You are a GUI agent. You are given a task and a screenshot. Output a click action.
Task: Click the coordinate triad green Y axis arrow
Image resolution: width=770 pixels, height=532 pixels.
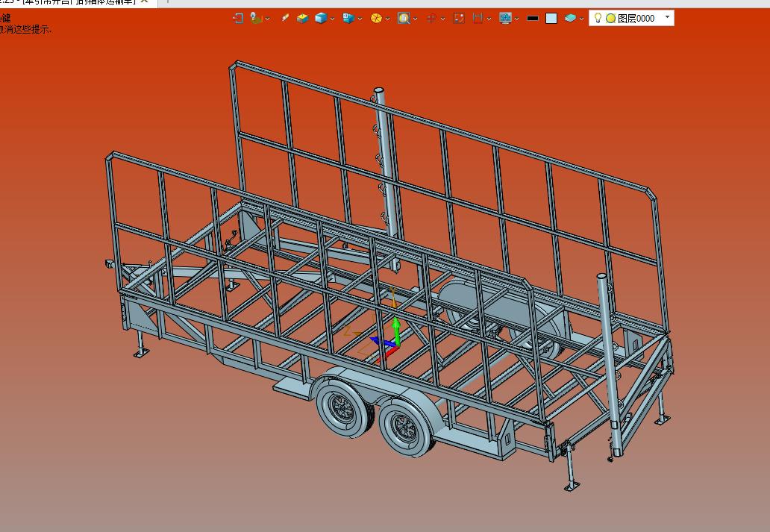pos(396,331)
